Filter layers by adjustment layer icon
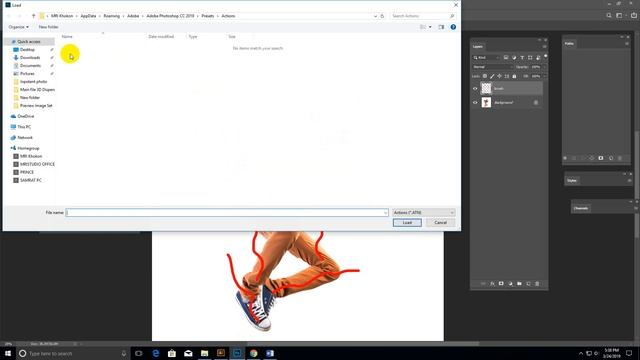The width and height of the screenshot is (640, 360). 514,58
